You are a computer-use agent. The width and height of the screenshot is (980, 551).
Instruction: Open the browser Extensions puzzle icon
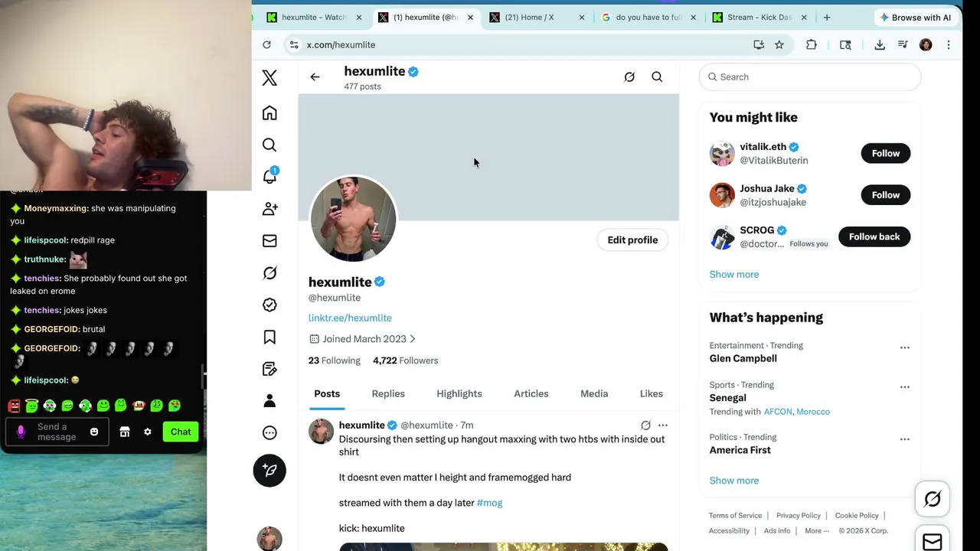(812, 45)
